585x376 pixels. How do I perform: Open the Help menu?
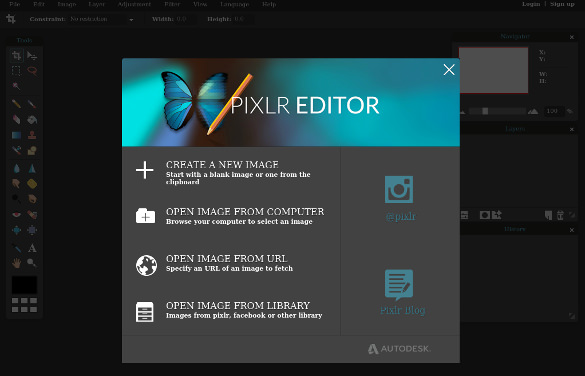coord(269,4)
